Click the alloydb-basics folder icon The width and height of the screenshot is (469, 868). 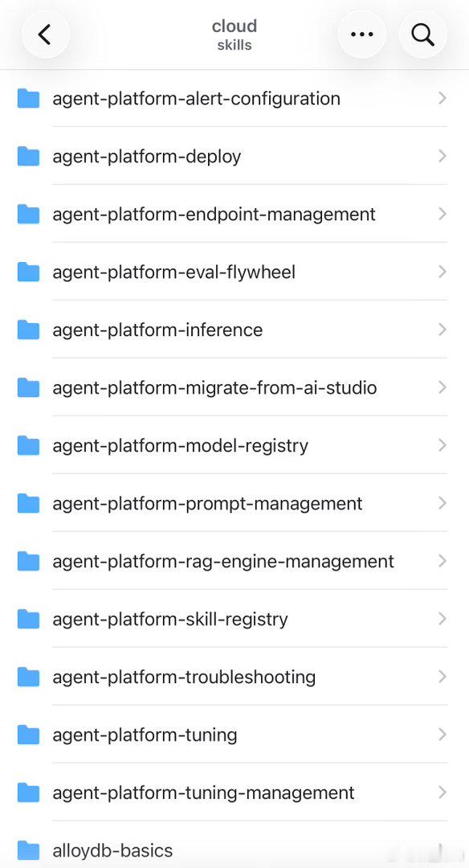click(28, 850)
